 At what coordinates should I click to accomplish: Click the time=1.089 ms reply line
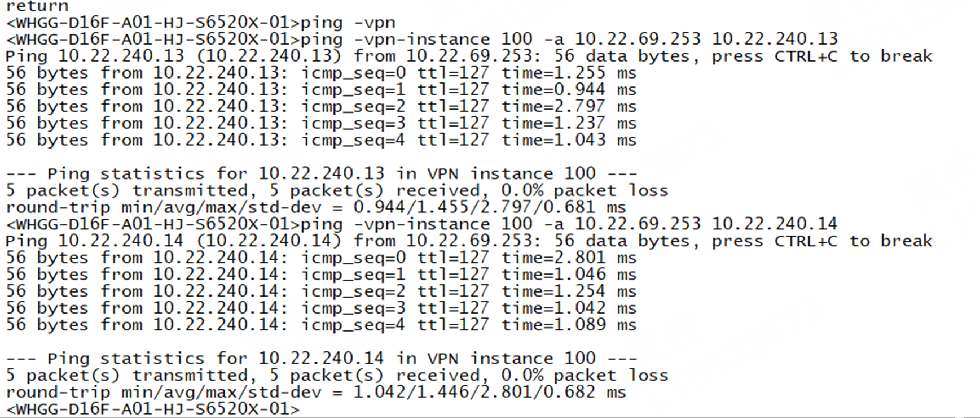pyautogui.click(x=321, y=325)
